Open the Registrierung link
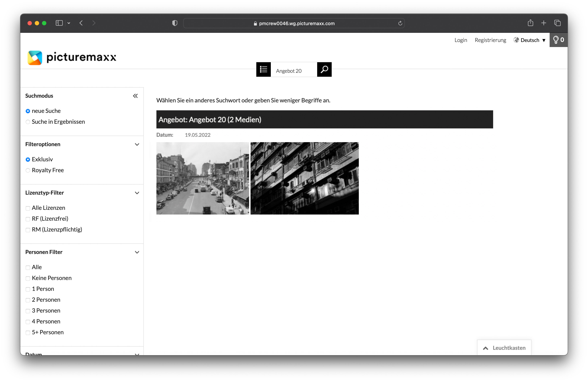Screen dimensions: 588x382 [x=490, y=40]
